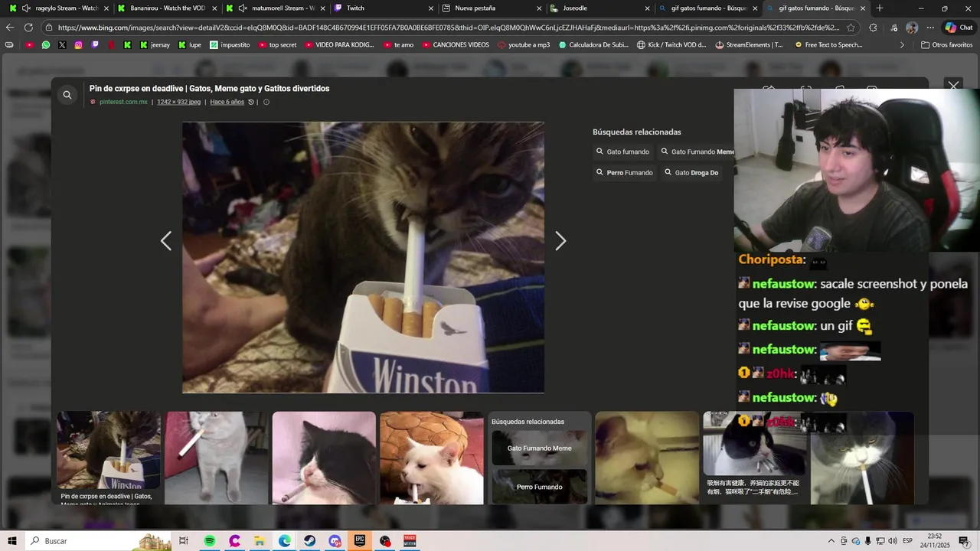Go to previous image with left arrow

coord(165,241)
